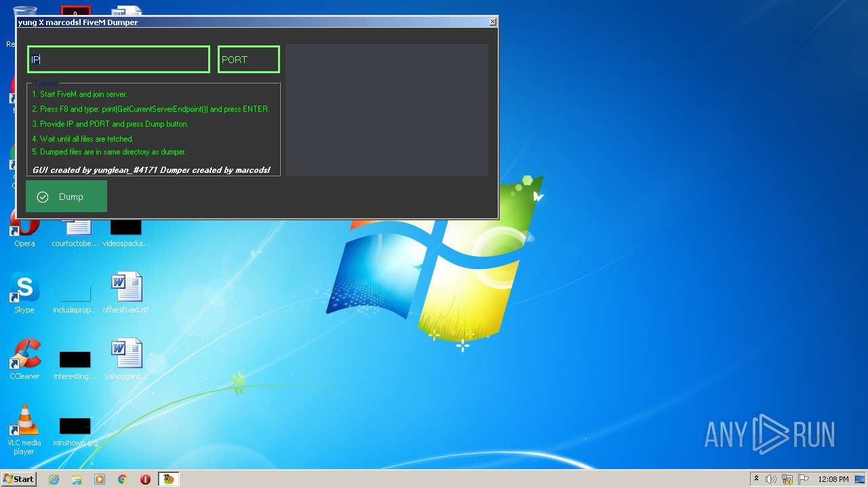Show hidden system tray icons
Viewport: 868px width, 488px height.
click(x=756, y=479)
